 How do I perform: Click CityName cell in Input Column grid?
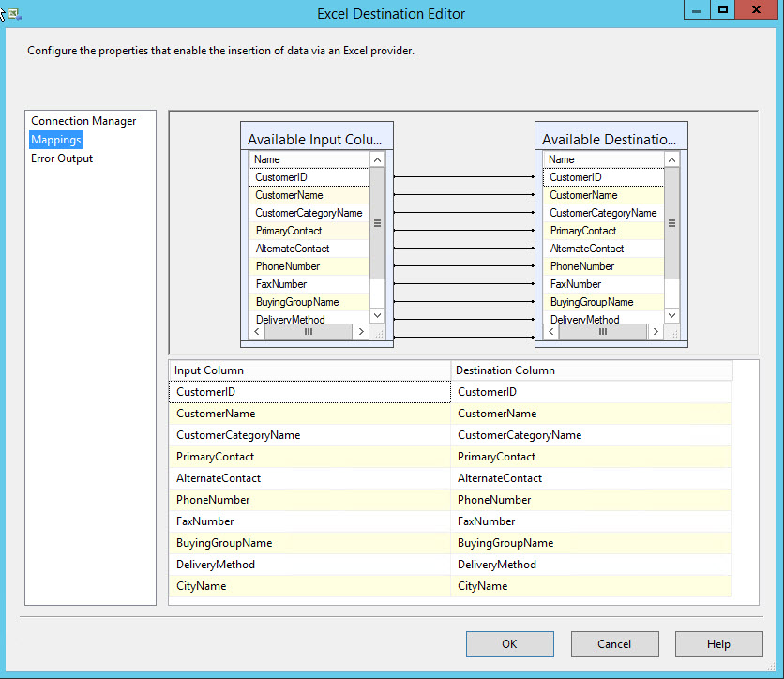pyautogui.click(x=310, y=586)
